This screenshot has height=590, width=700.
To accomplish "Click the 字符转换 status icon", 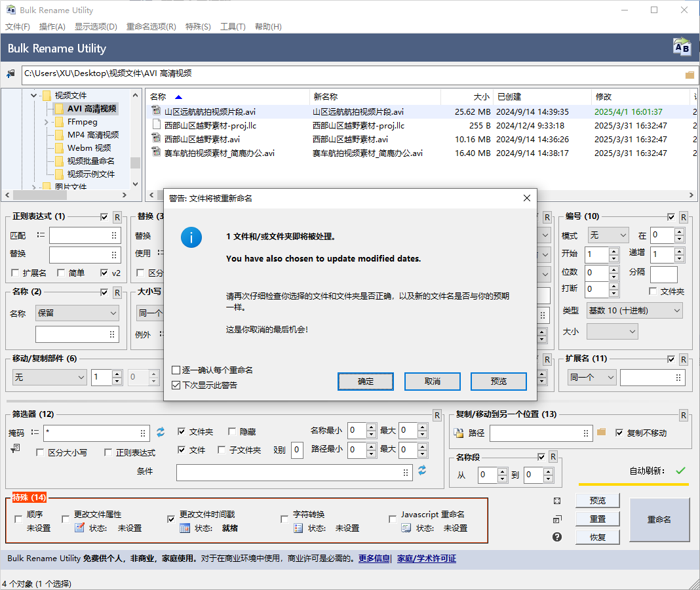I will pyautogui.click(x=298, y=528).
